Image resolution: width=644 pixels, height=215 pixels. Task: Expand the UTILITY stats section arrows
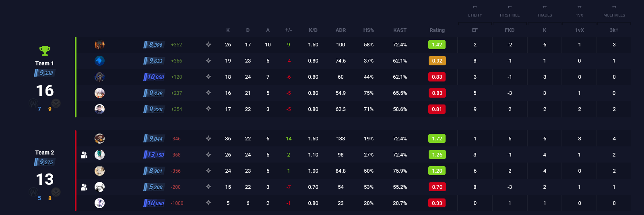click(x=475, y=7)
